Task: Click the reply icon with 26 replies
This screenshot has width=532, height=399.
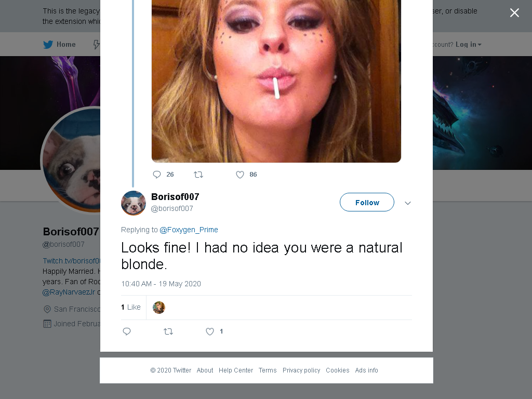Action: coord(157,175)
